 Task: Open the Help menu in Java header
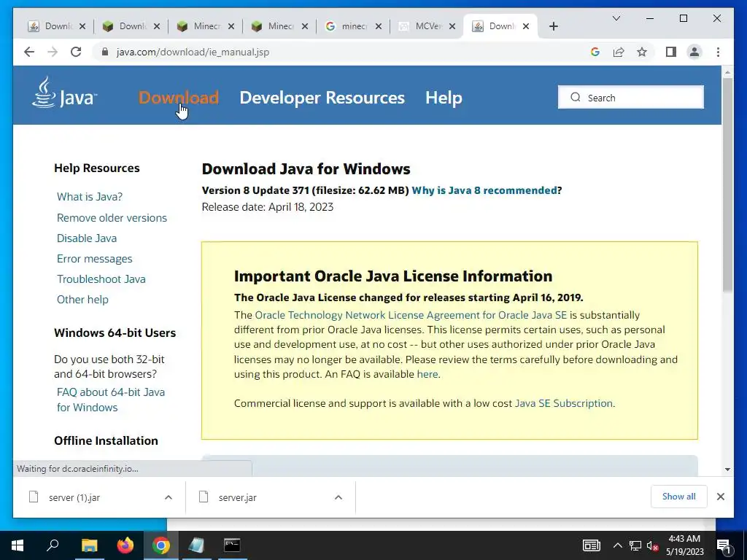click(444, 97)
